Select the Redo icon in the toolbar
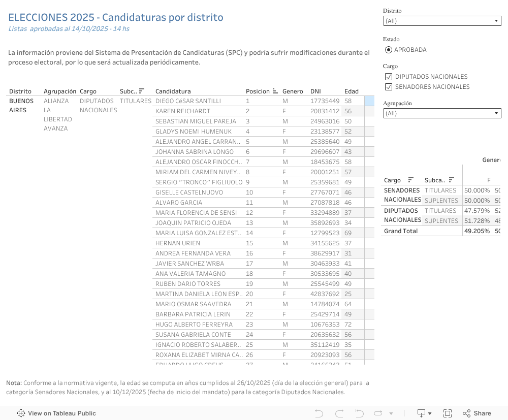Screen dimensions: 508x420 [x=339, y=413]
